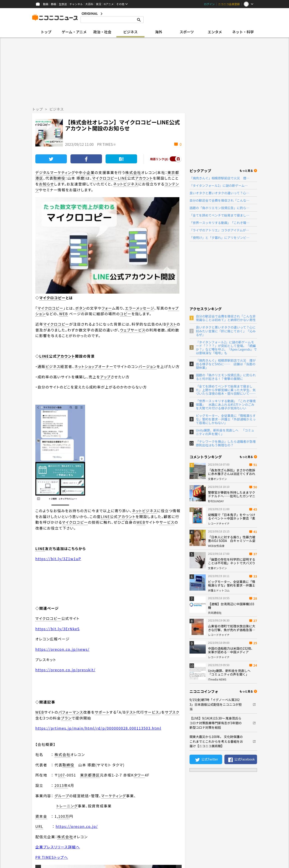This screenshot has height=868, width=289.
Task: Open the 動画 top bar menu item
Action: click(45, 4)
